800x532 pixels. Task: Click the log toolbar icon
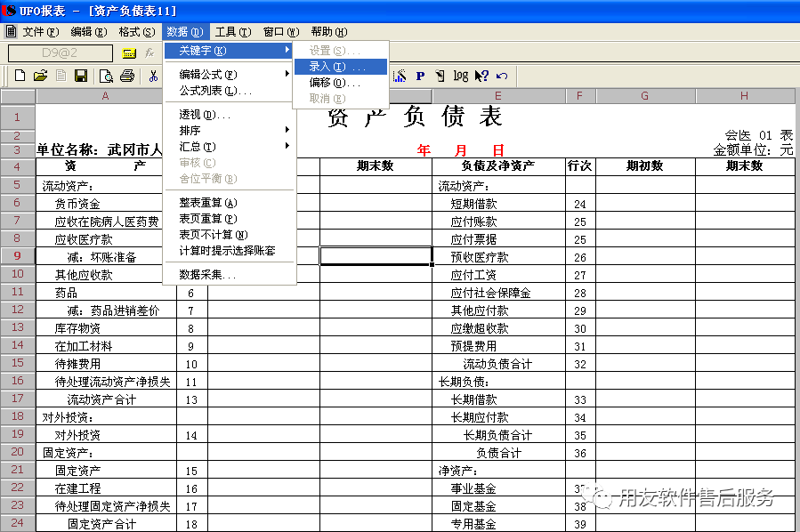pos(461,76)
